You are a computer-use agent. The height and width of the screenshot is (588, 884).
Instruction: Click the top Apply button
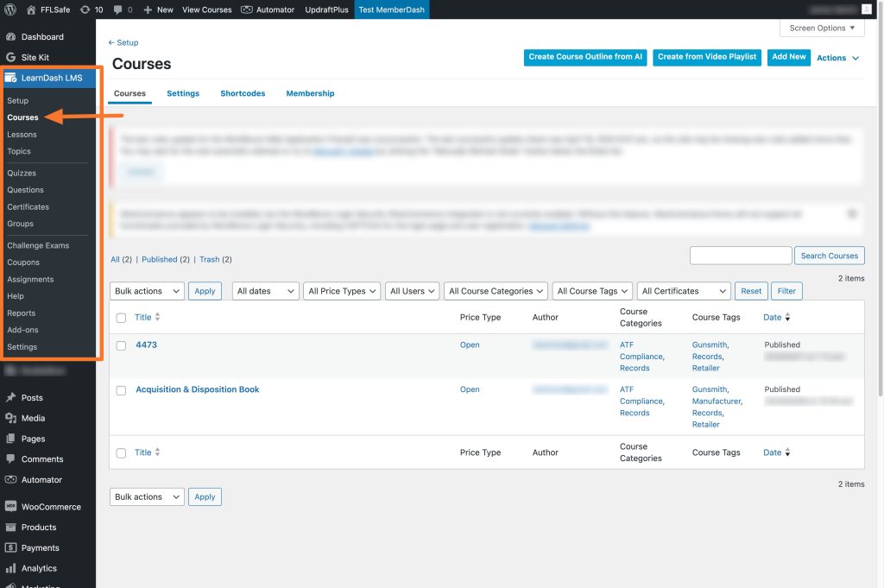[205, 291]
